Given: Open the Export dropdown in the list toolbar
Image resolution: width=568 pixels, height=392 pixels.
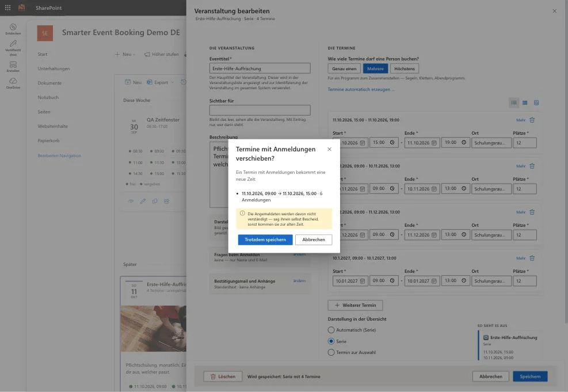Looking at the screenshot, I should [161, 82].
